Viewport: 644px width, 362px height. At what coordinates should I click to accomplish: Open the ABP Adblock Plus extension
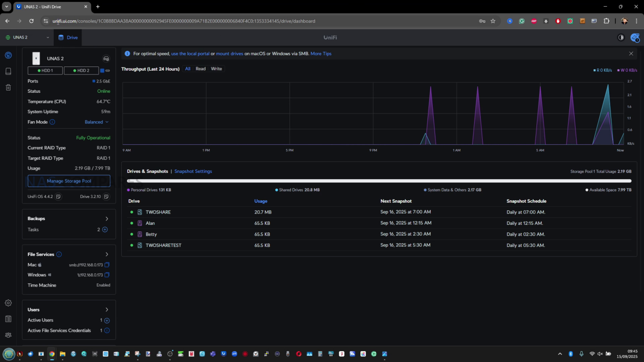(x=534, y=21)
